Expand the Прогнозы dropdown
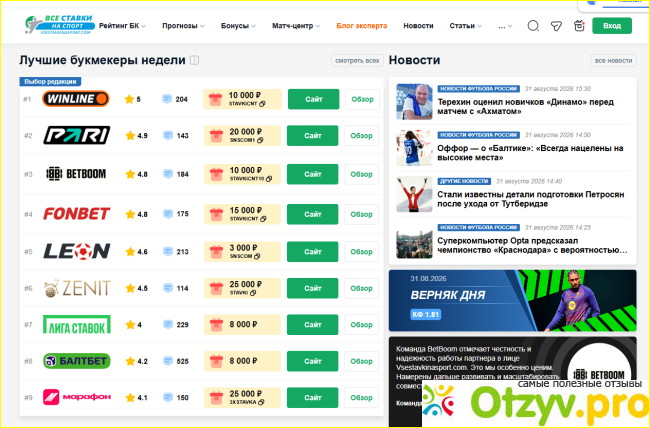The width and height of the screenshot is (650, 428). pos(183,26)
